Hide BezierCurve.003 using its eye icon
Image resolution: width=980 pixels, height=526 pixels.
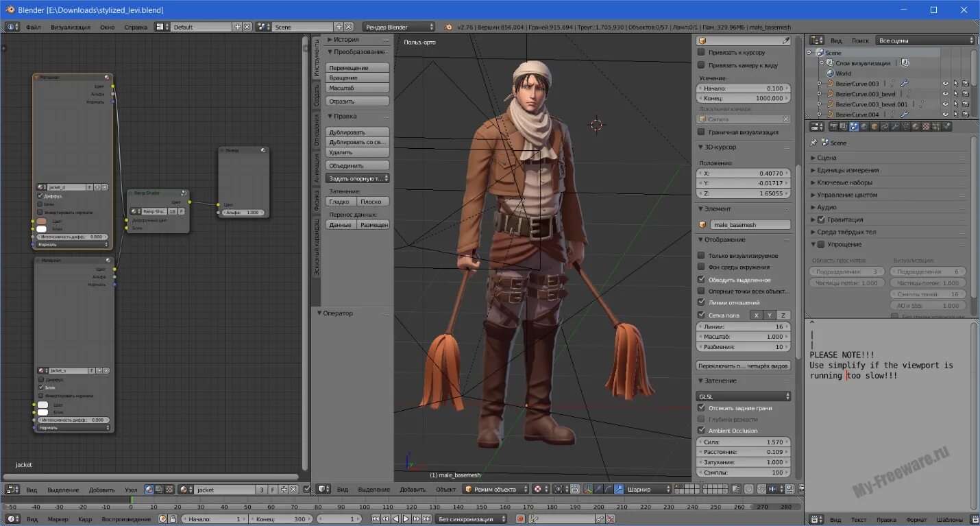945,84
